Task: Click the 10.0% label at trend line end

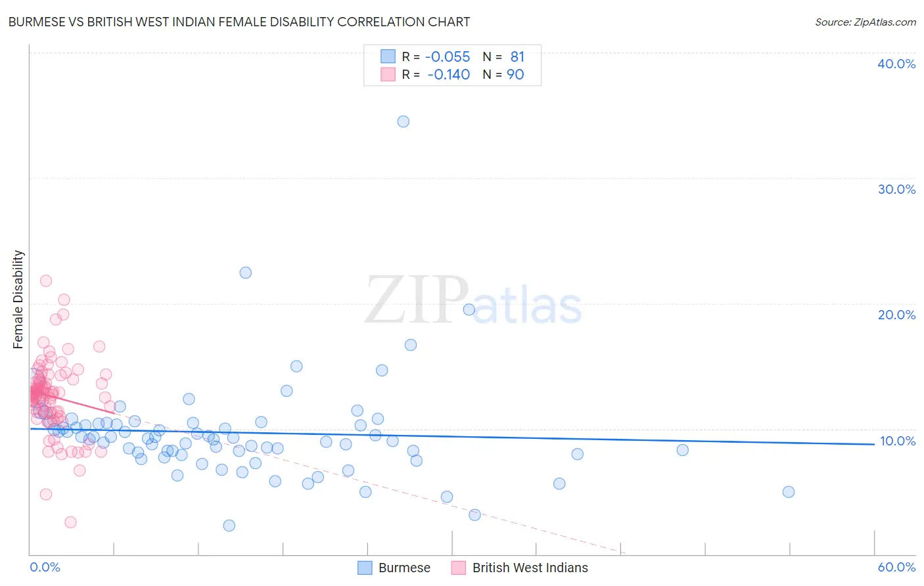Action: pos(898,441)
